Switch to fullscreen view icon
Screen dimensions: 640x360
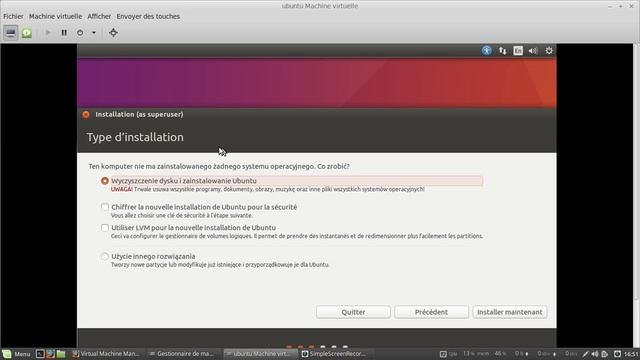[x=113, y=33]
